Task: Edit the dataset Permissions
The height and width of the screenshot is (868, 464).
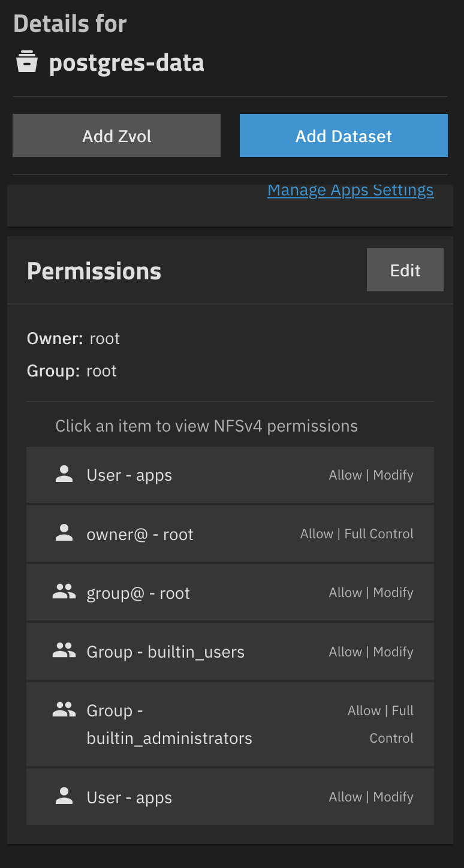Action: [405, 270]
